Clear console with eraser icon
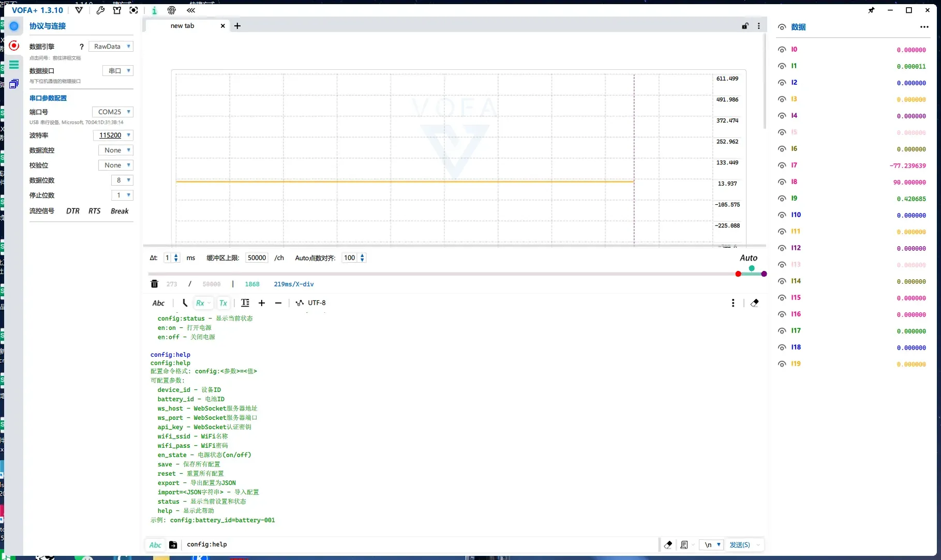Screen dimensions: 941x560 755,303
